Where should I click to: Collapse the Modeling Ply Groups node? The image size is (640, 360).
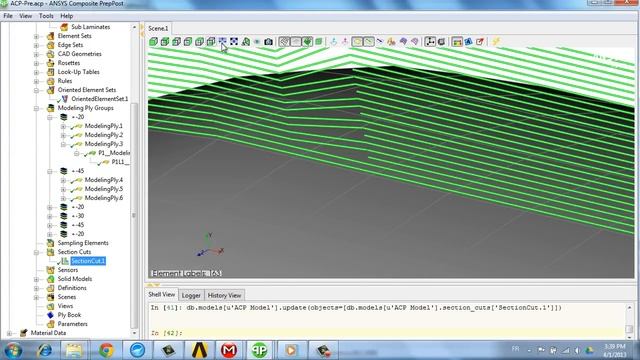[x=36, y=108]
